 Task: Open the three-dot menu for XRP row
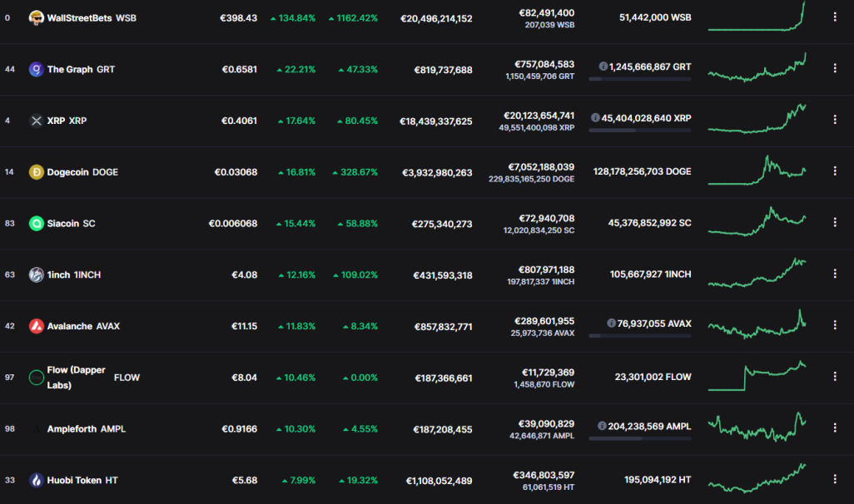835,120
